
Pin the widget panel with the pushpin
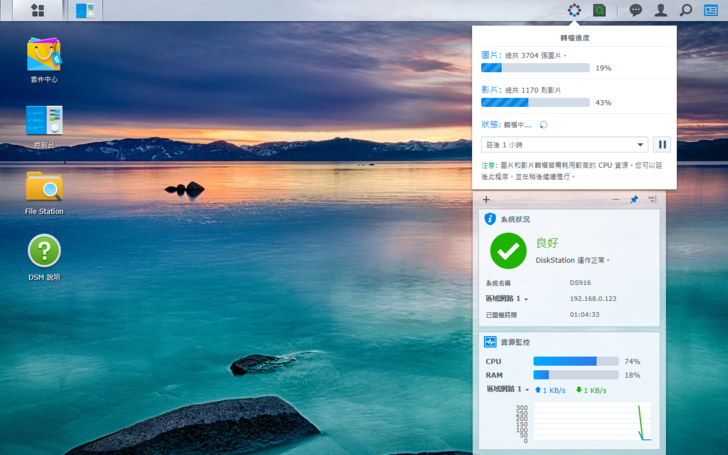[x=634, y=200]
